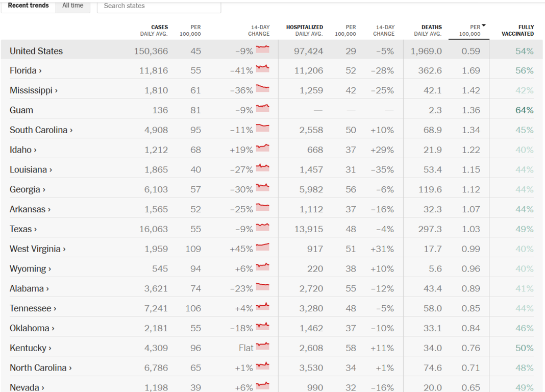Open the Florida state link
This screenshot has width=545, height=392.
pyautogui.click(x=26, y=70)
